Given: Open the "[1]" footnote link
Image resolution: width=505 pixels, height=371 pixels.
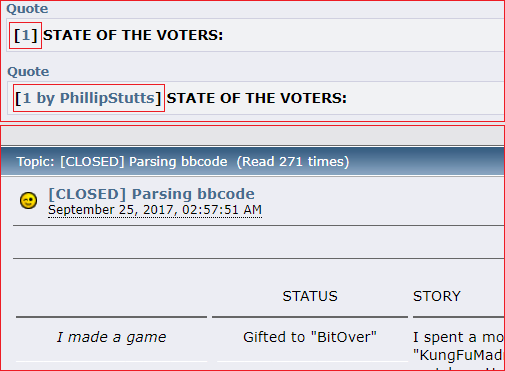Looking at the screenshot, I should tap(25, 35).
